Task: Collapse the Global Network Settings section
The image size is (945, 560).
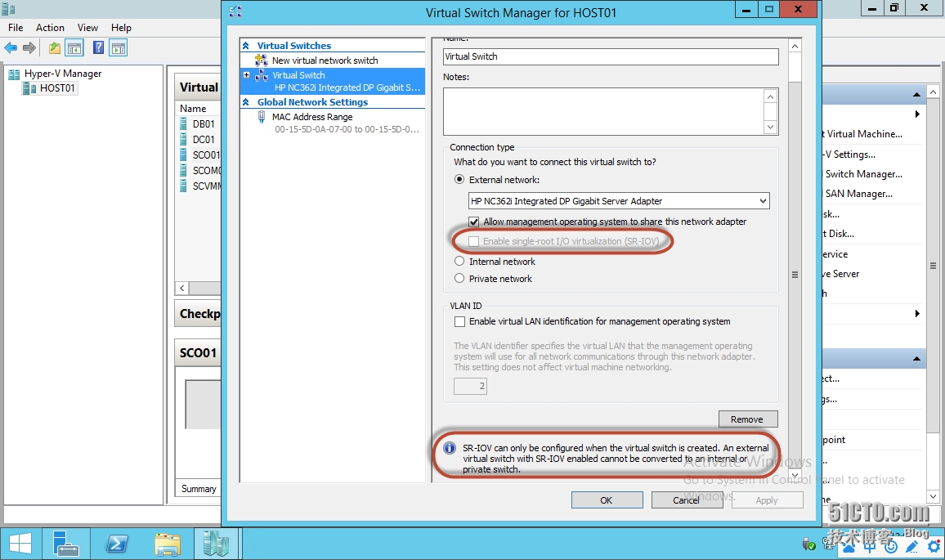Action: coord(246,102)
